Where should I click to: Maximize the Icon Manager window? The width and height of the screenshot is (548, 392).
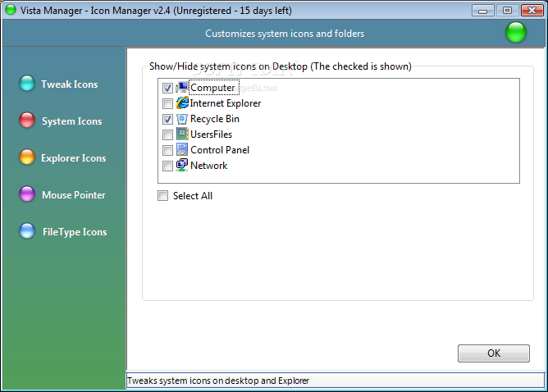(x=508, y=11)
